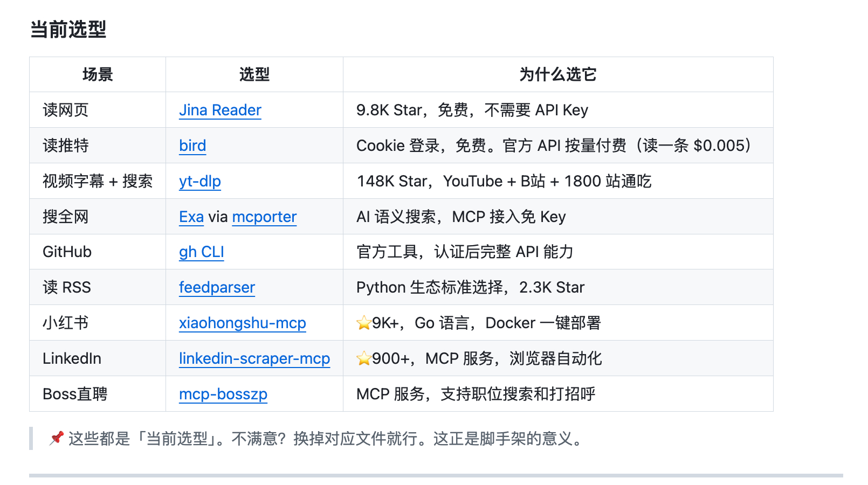Click the 读 RSS cell
Viewport: 868px width, 485px height.
tap(98, 287)
